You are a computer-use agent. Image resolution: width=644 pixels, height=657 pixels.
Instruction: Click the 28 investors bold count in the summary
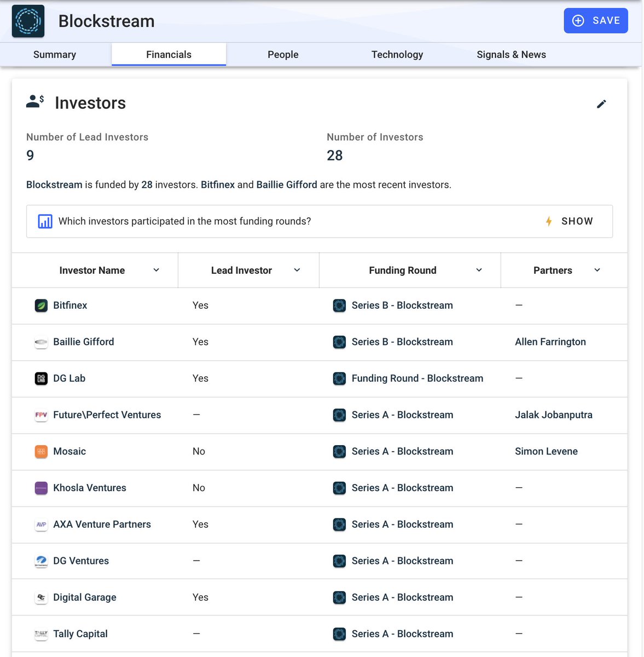click(x=147, y=185)
